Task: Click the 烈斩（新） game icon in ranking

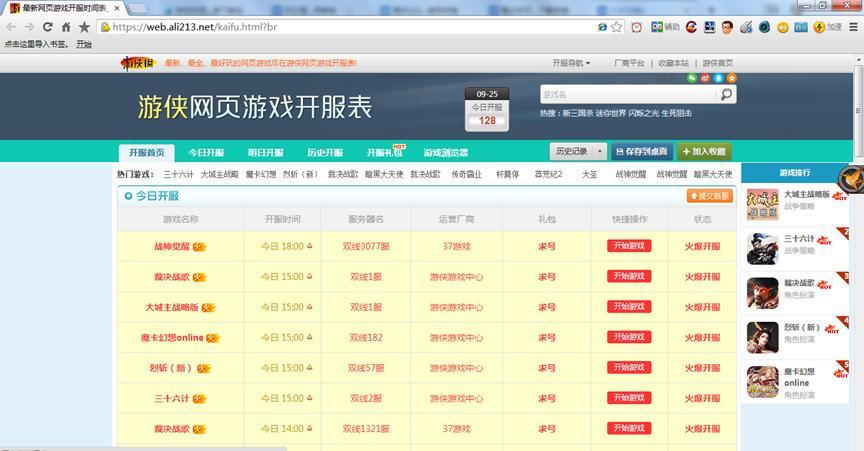Action: (762, 336)
